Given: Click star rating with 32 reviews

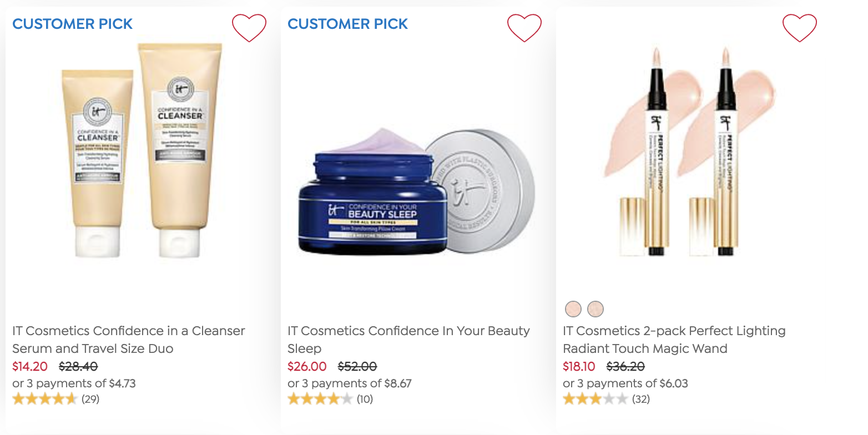Looking at the screenshot, I should [x=606, y=399].
